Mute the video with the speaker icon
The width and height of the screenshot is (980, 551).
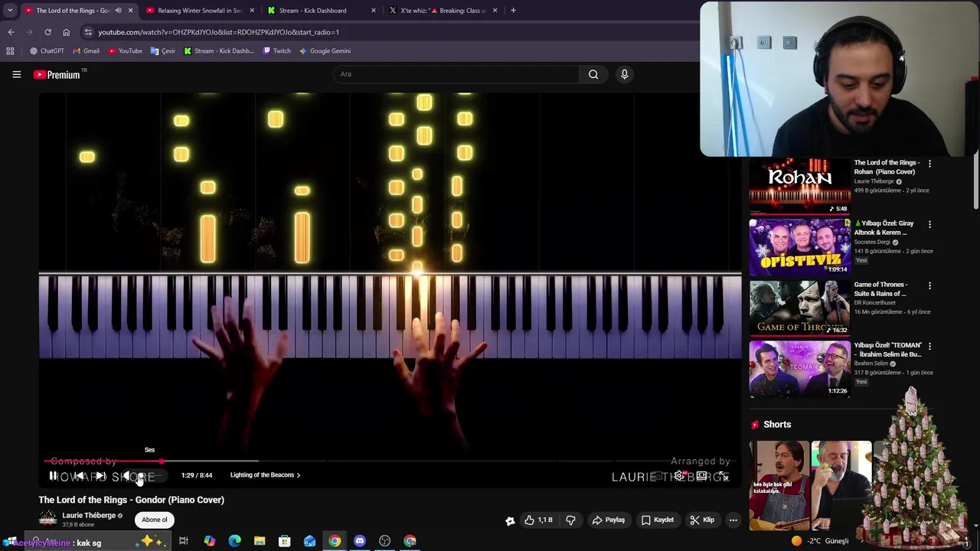(127, 476)
